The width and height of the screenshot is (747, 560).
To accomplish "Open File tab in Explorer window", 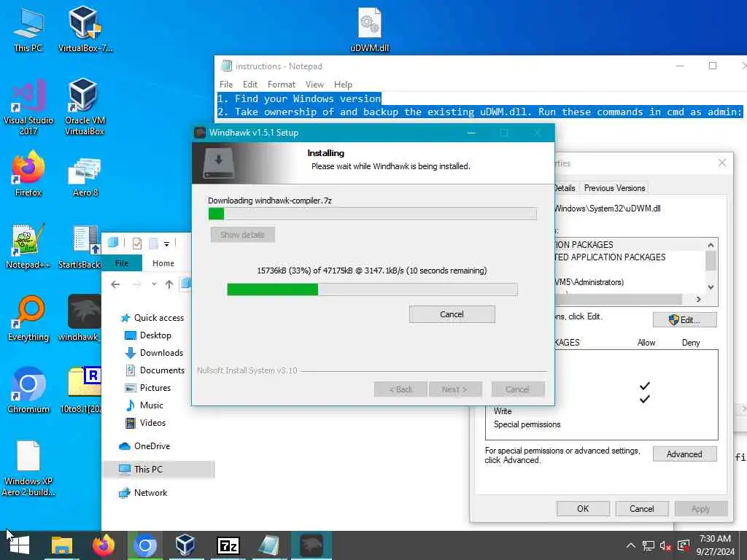I will pyautogui.click(x=122, y=263).
